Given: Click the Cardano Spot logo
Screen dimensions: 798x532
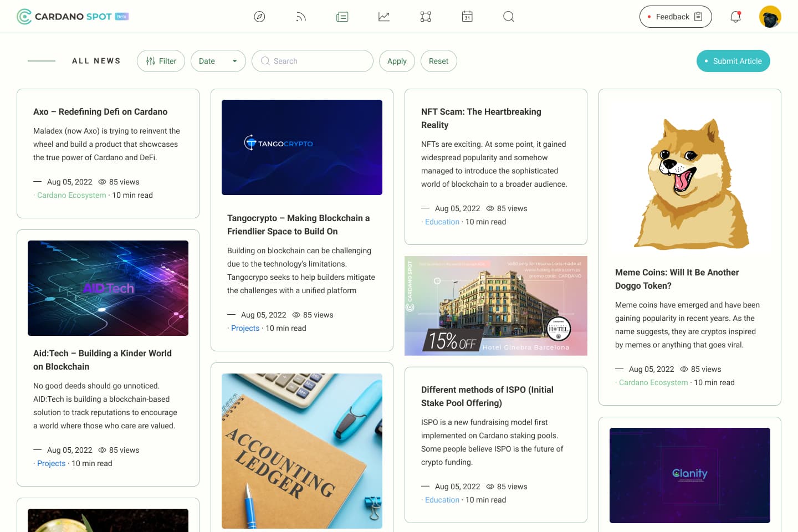Looking at the screenshot, I should 72,17.
